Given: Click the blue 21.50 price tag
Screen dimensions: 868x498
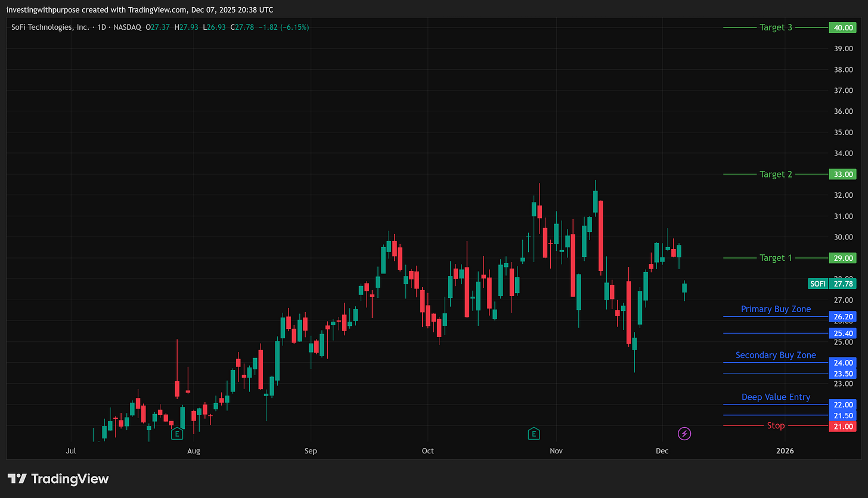Looking at the screenshot, I should [843, 415].
